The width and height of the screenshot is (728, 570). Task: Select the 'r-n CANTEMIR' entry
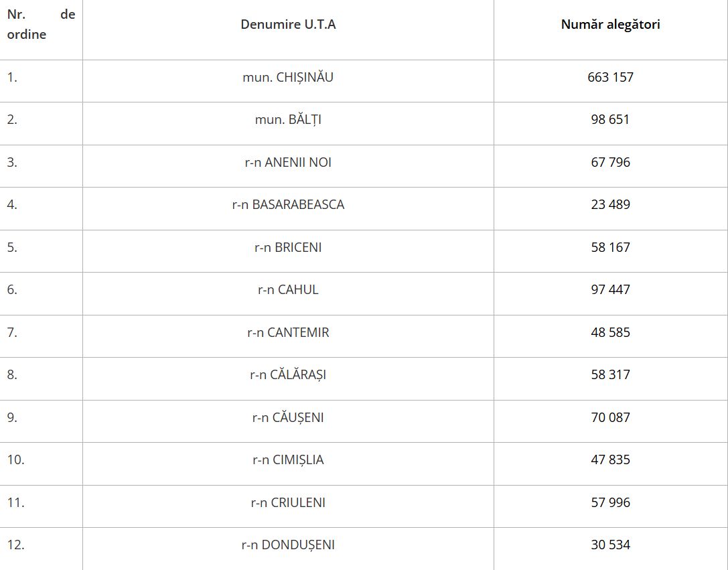tap(288, 332)
